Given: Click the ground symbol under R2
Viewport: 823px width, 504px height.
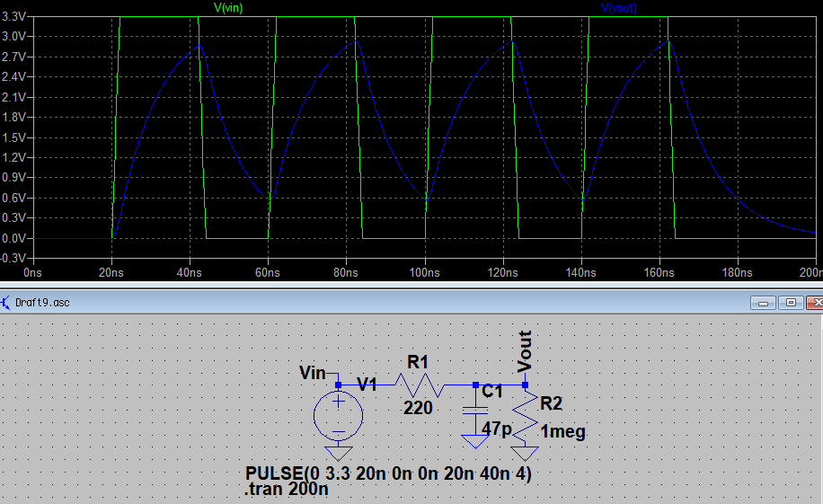Looking at the screenshot, I should click(527, 453).
